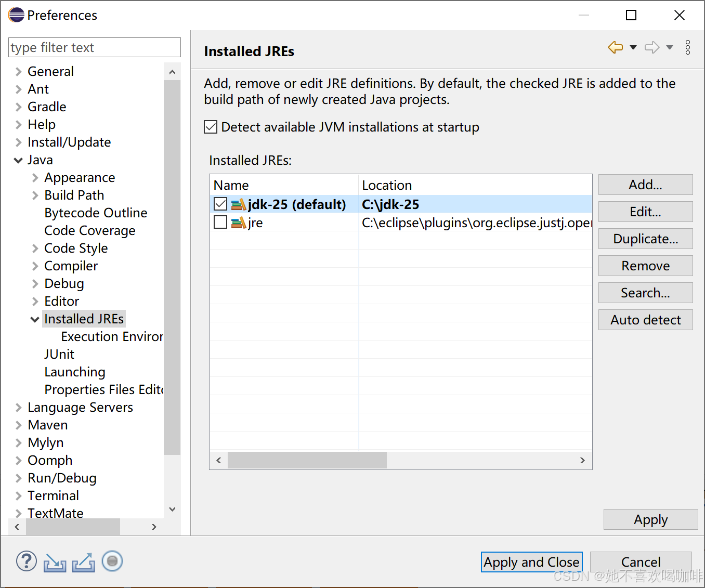Image resolution: width=705 pixels, height=588 pixels.
Task: Click the Search... button
Action: point(645,293)
